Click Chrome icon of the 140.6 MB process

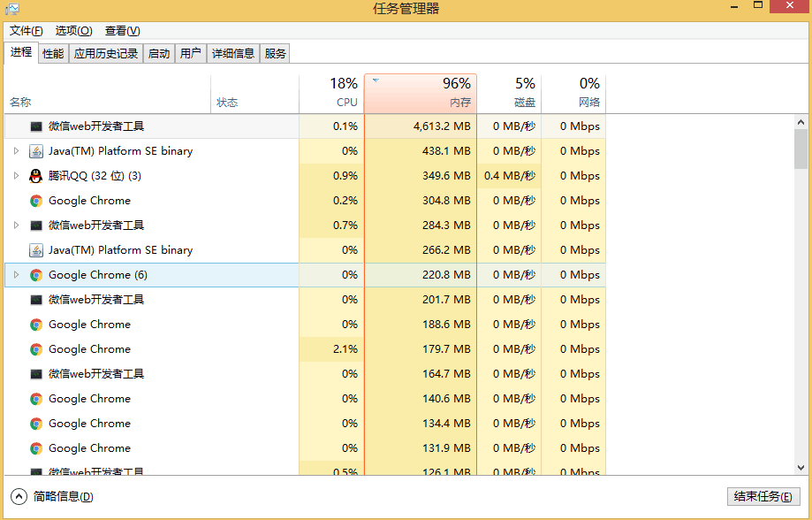click(35, 399)
